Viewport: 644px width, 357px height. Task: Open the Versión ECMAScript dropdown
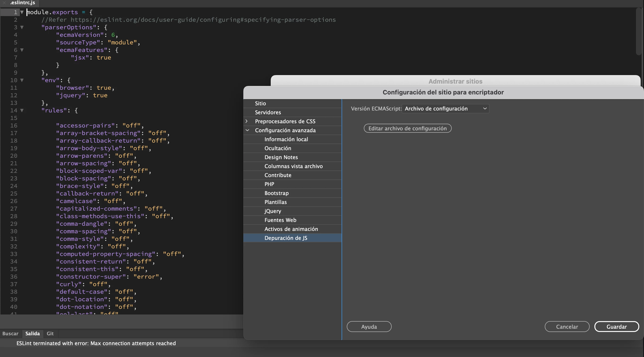point(445,109)
